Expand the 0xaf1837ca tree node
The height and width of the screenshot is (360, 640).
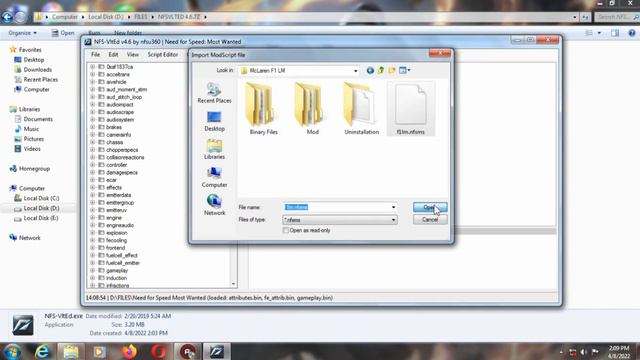click(92, 67)
